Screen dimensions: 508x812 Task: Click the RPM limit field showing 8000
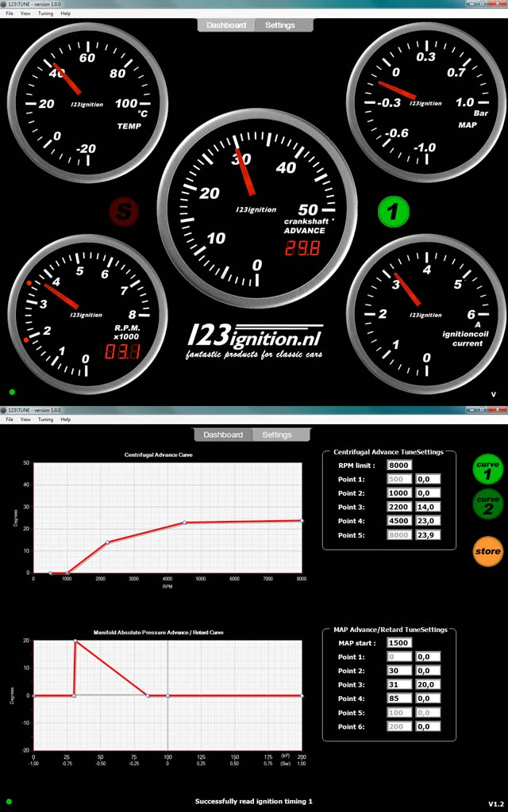click(400, 465)
